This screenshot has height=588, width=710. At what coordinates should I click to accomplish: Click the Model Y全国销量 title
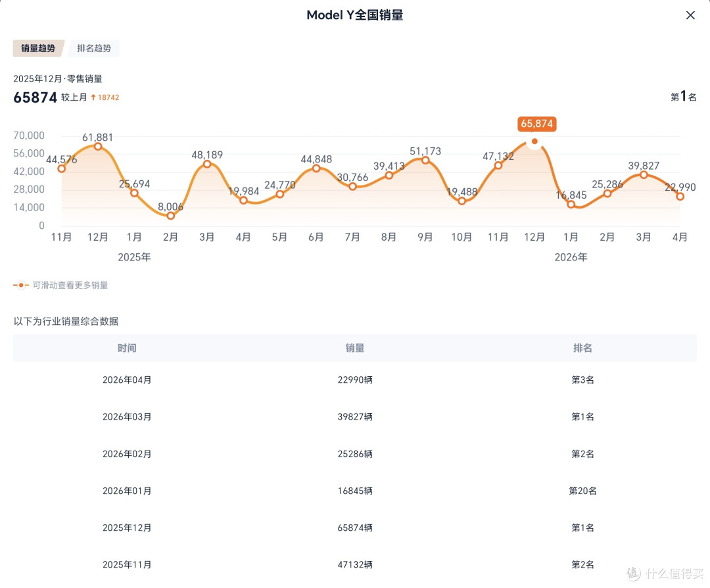pos(355,15)
